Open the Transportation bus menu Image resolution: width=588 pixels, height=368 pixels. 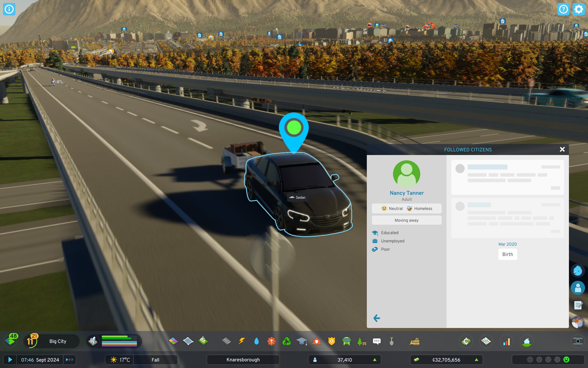pyautogui.click(x=347, y=341)
